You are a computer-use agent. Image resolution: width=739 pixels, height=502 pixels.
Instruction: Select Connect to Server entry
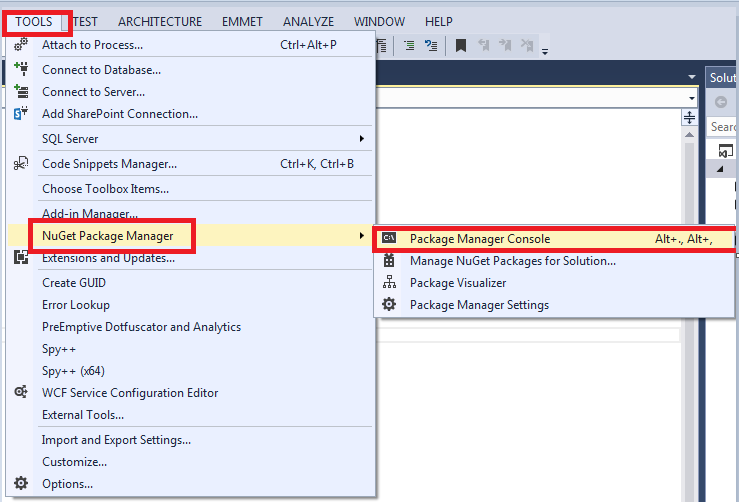pos(191,92)
